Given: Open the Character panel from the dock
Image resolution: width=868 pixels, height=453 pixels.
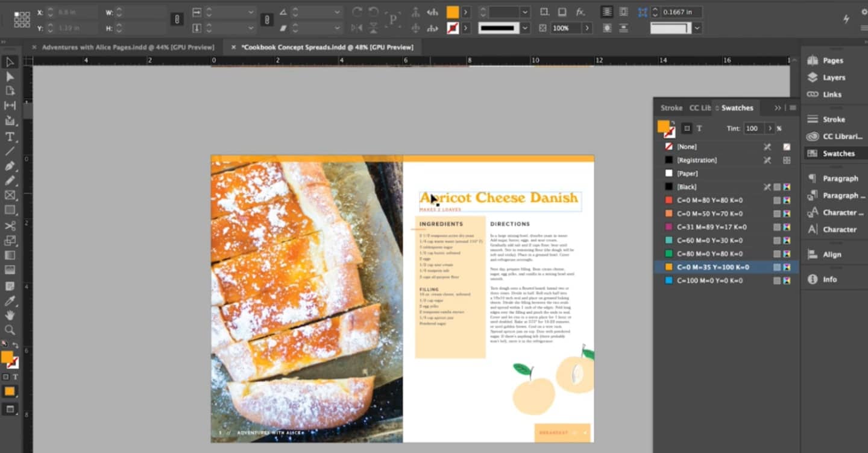Looking at the screenshot, I should (x=839, y=229).
